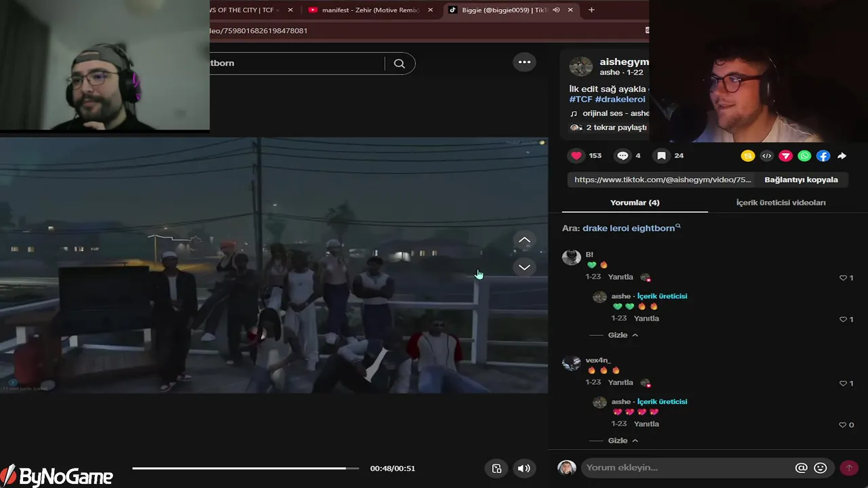
Task: Switch to İçerik üreticisi videoları tab
Action: click(781, 203)
